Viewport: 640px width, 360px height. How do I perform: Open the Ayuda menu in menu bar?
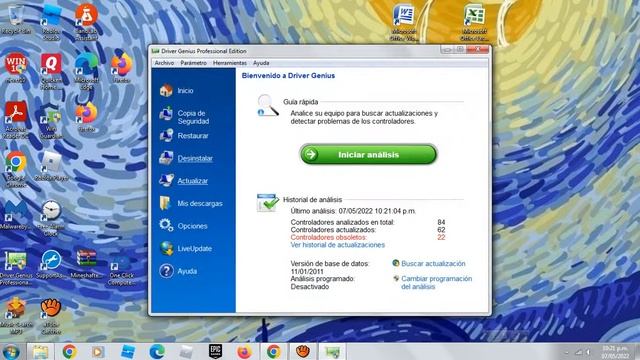click(261, 63)
